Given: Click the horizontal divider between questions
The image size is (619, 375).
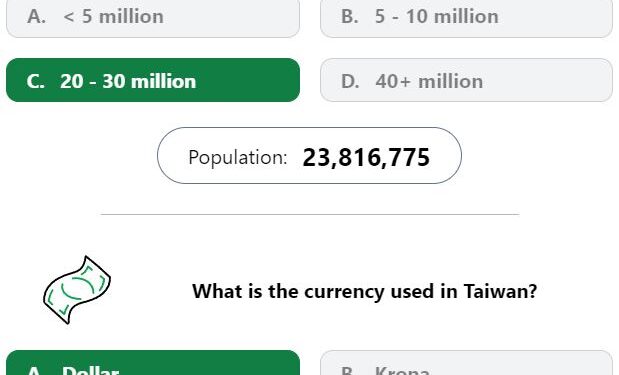Looking at the screenshot, I should pyautogui.click(x=310, y=214).
